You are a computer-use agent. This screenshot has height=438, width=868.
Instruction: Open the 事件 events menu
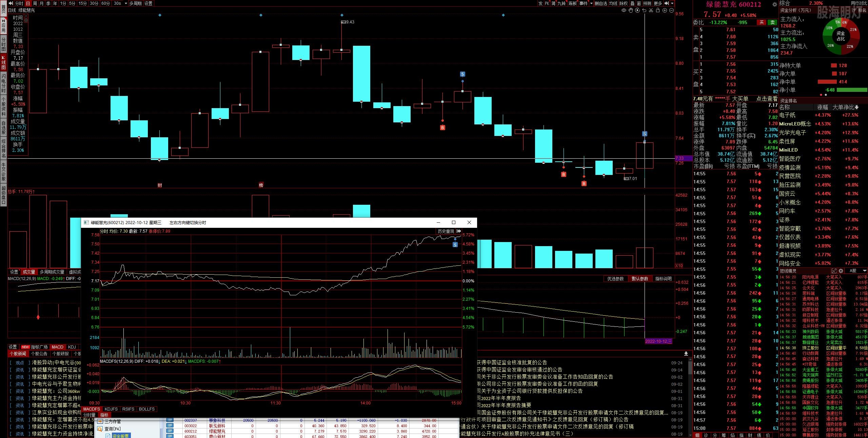click(584, 3)
